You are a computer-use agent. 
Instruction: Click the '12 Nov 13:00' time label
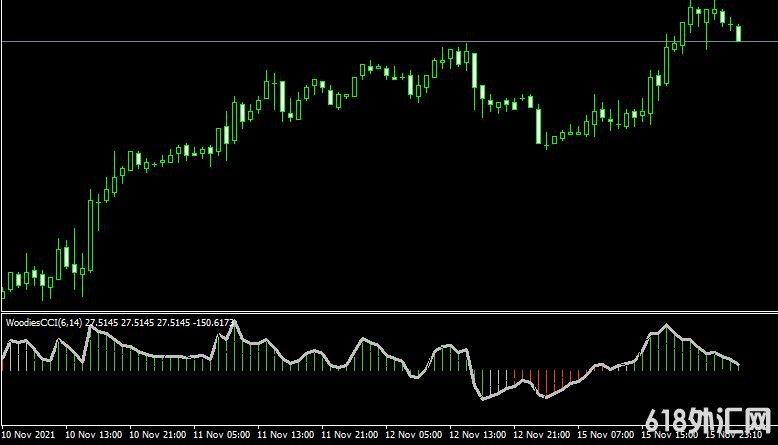click(x=477, y=435)
